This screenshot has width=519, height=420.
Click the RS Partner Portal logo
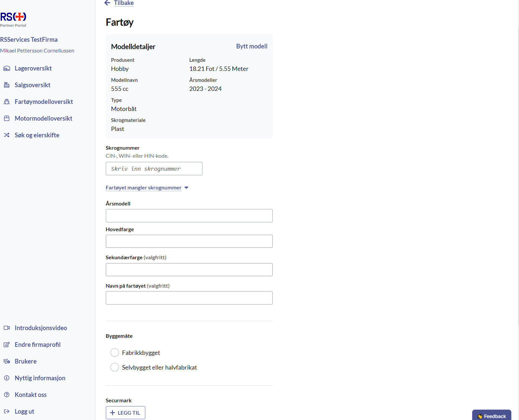click(13, 19)
